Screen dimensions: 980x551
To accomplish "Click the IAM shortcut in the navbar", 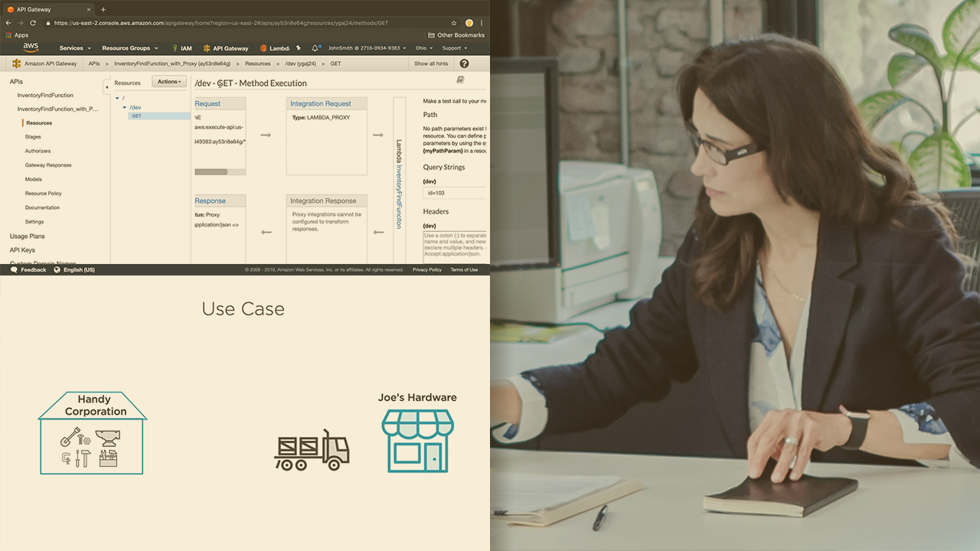I will coord(181,48).
